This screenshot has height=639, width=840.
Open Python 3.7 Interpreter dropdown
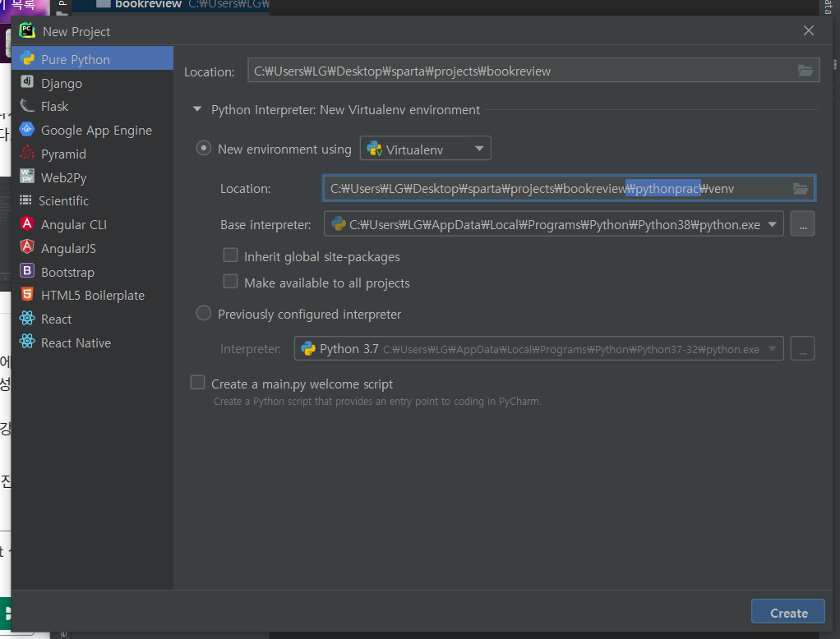(x=539, y=348)
